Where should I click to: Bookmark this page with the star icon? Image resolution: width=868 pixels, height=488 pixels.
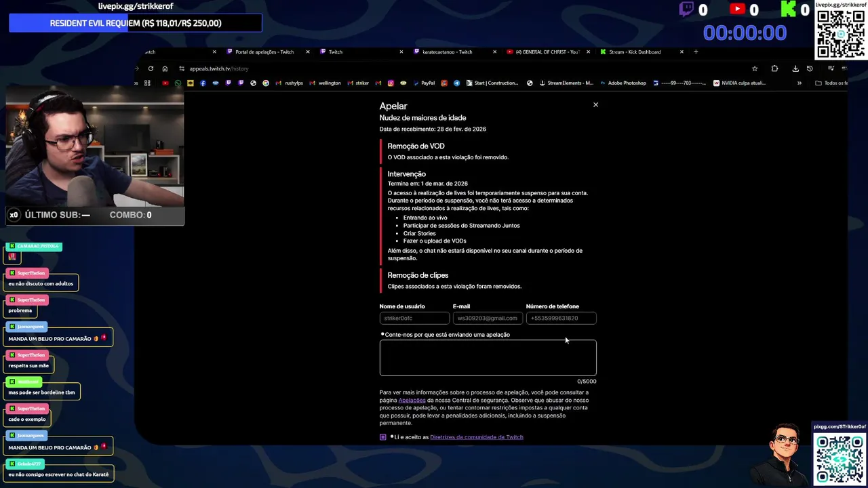(x=755, y=68)
